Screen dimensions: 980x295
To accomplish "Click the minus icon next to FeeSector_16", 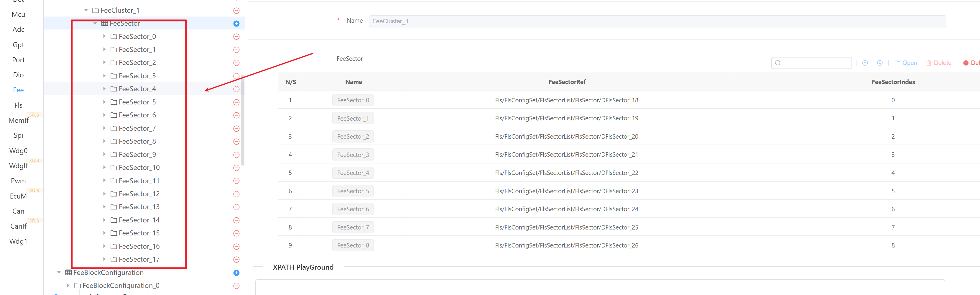I will pos(236,247).
